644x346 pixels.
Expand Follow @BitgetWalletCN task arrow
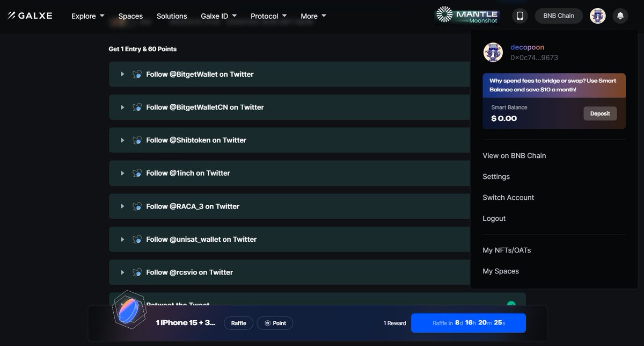pyautogui.click(x=122, y=107)
